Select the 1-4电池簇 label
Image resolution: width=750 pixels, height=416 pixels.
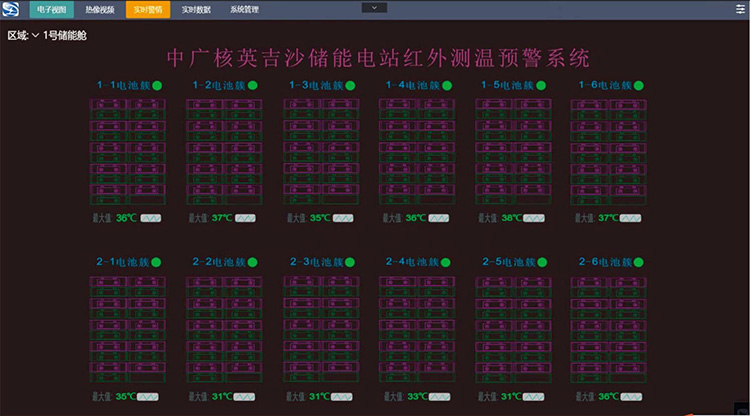coord(413,86)
